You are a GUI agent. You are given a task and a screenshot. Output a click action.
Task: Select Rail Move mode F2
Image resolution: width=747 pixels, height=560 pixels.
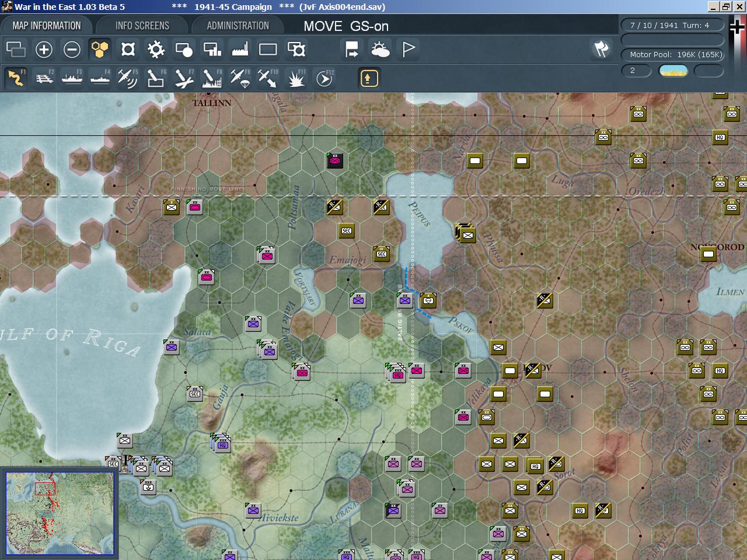44,78
